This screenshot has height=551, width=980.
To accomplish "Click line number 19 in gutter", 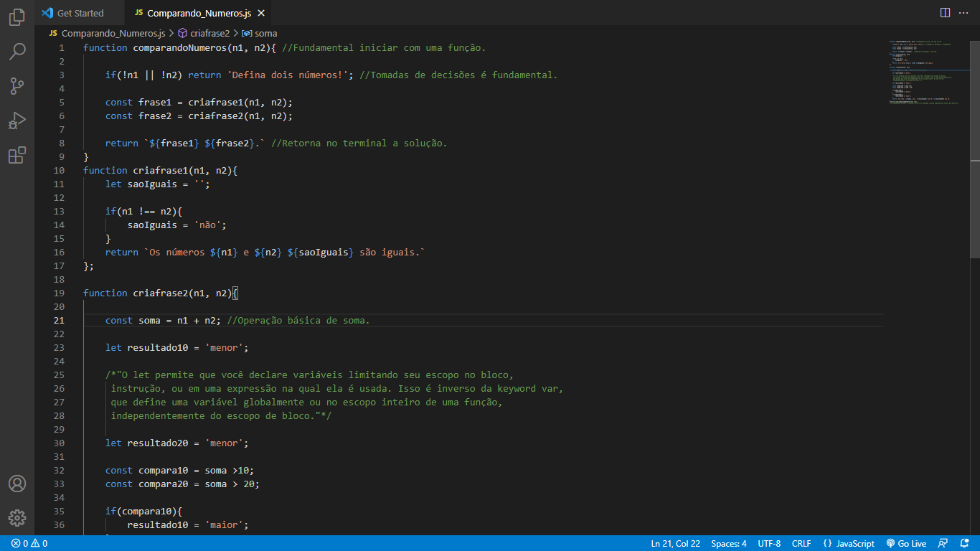I will [x=59, y=293].
